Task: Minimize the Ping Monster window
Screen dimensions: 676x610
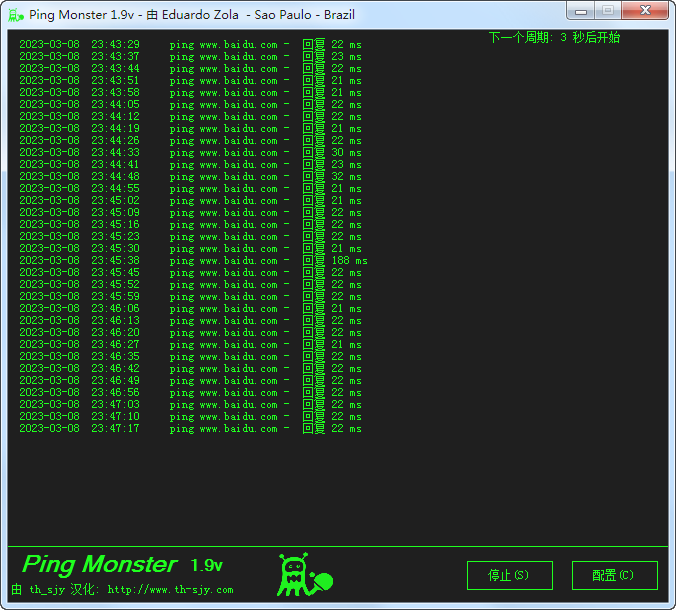Action: point(582,11)
